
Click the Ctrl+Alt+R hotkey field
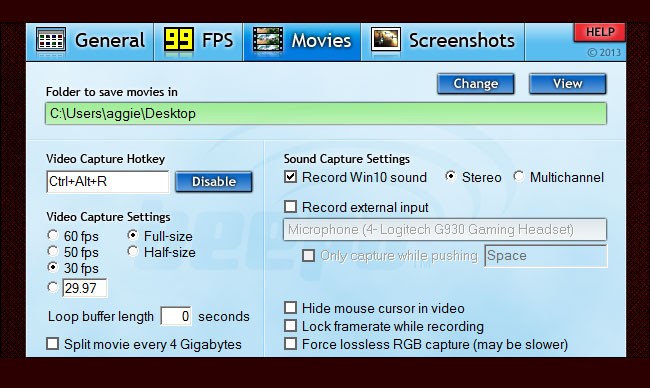coord(108,182)
